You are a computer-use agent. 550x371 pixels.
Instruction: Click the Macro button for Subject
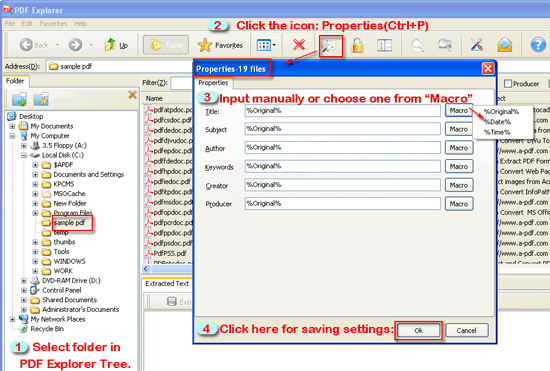pyautogui.click(x=459, y=129)
